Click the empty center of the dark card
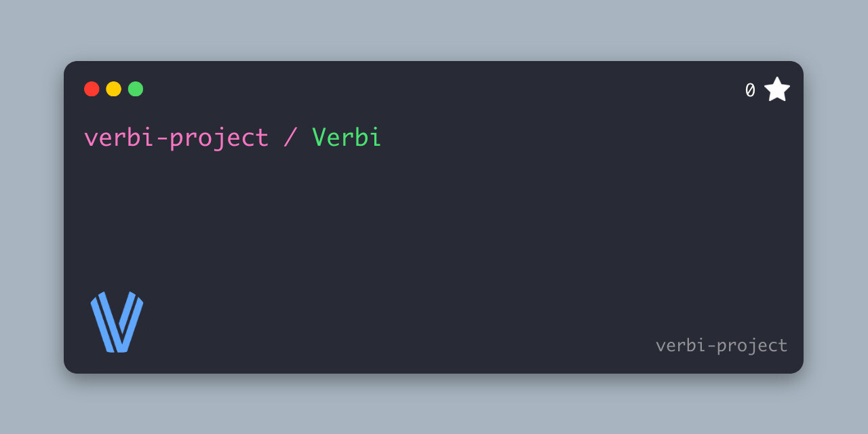Image resolution: width=868 pixels, height=434 pixels. [434, 224]
